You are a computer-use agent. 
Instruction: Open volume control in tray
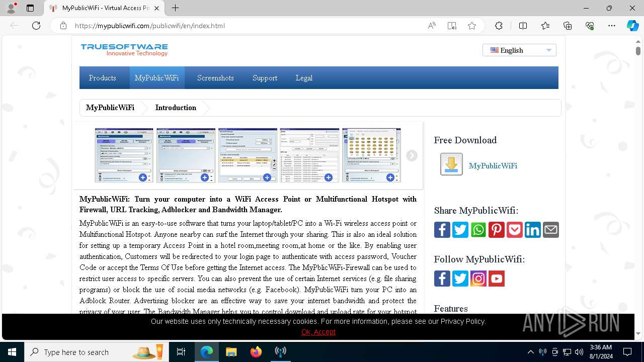(579, 352)
